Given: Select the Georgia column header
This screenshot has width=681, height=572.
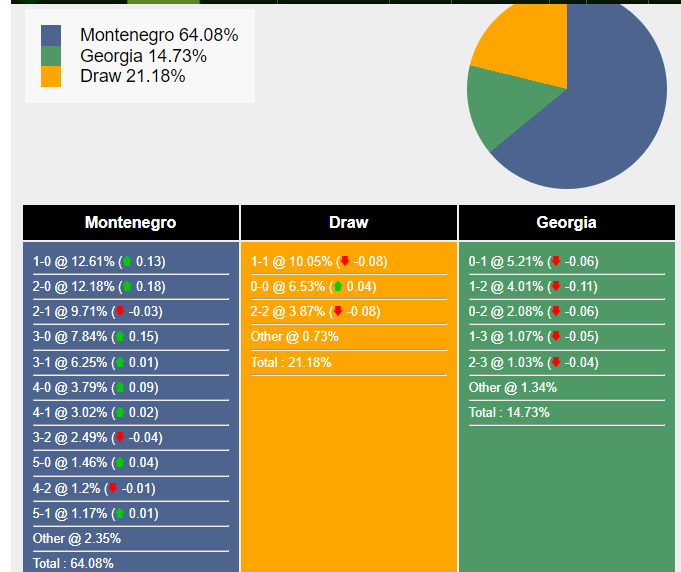Looking at the screenshot, I should (x=567, y=223).
